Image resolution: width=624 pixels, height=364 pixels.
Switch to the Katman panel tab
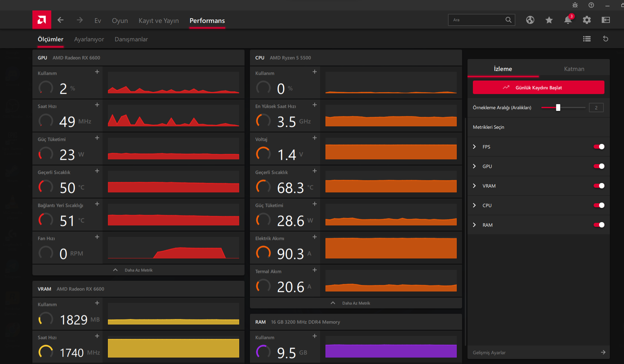[x=574, y=69]
